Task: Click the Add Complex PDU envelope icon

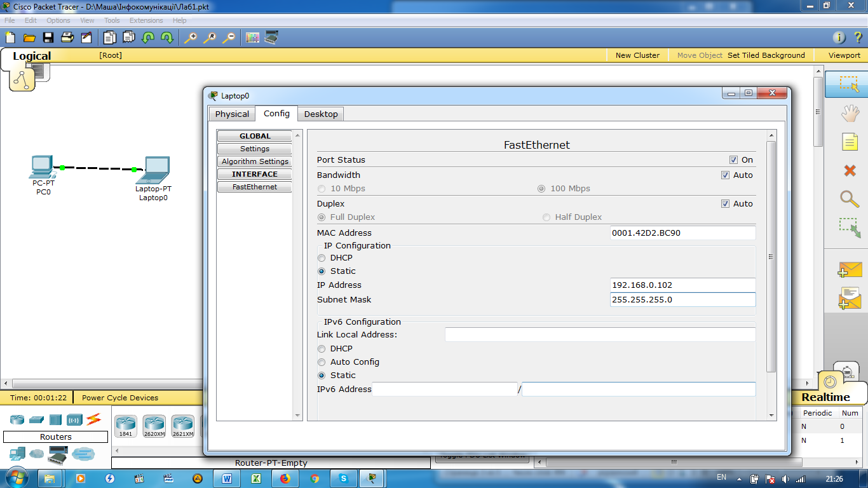Action: 850,298
